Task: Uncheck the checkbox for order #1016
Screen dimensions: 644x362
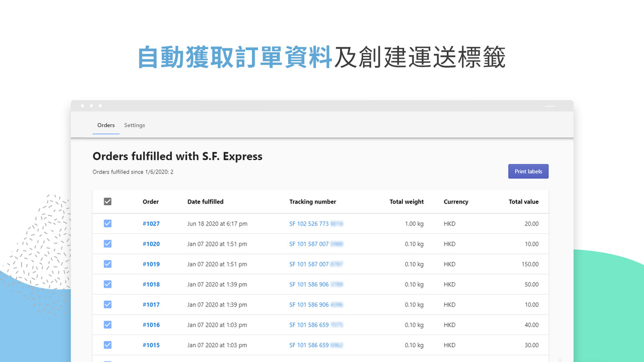Action: click(x=108, y=325)
